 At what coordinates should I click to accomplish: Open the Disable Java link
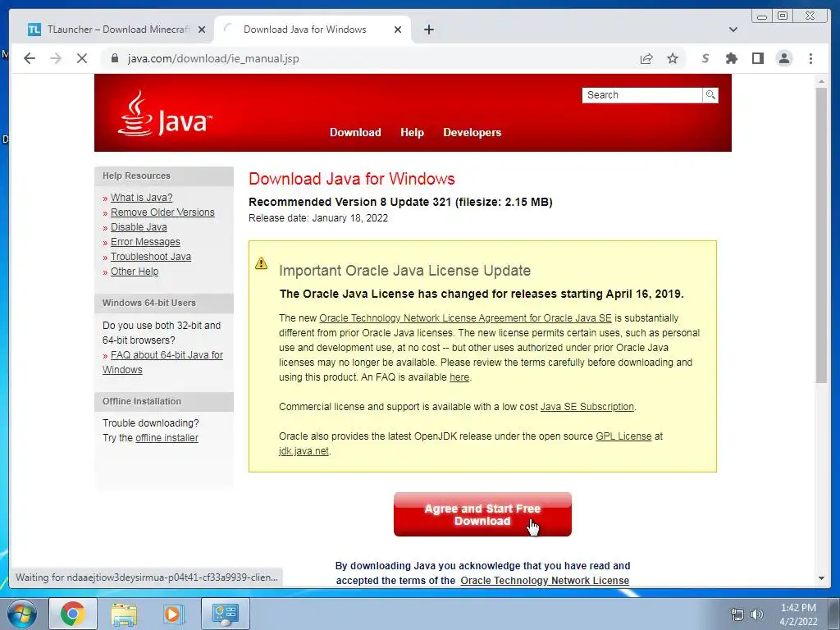coord(139,227)
